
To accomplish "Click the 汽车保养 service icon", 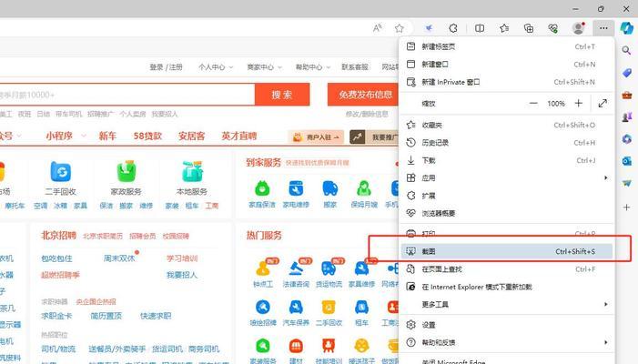I will (x=296, y=307).
